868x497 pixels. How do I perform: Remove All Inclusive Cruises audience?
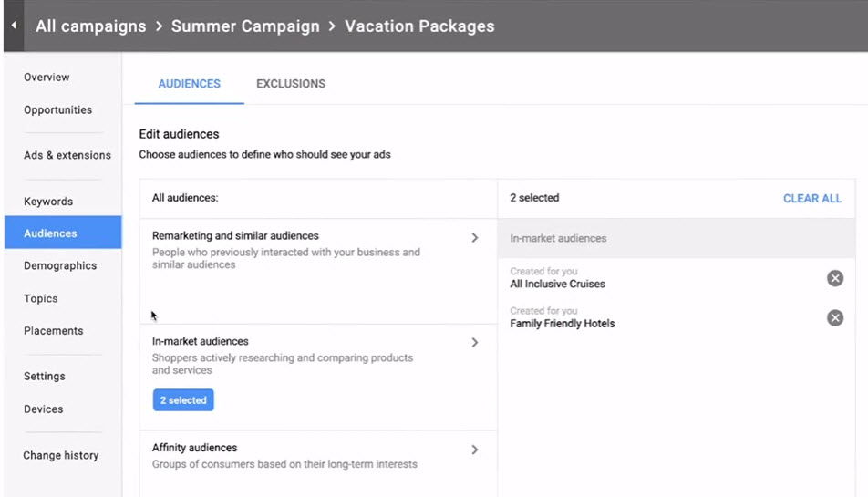pos(835,278)
